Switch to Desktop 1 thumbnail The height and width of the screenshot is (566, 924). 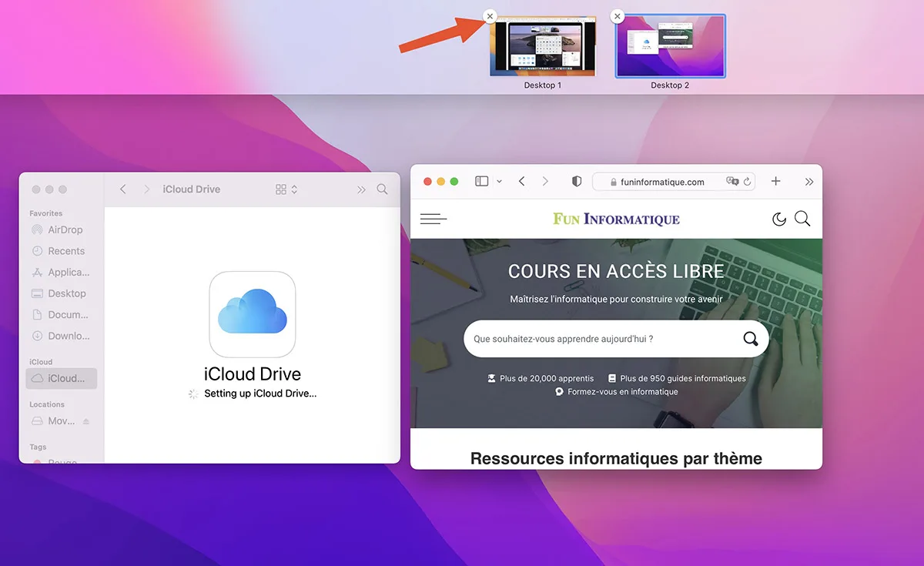(543, 46)
